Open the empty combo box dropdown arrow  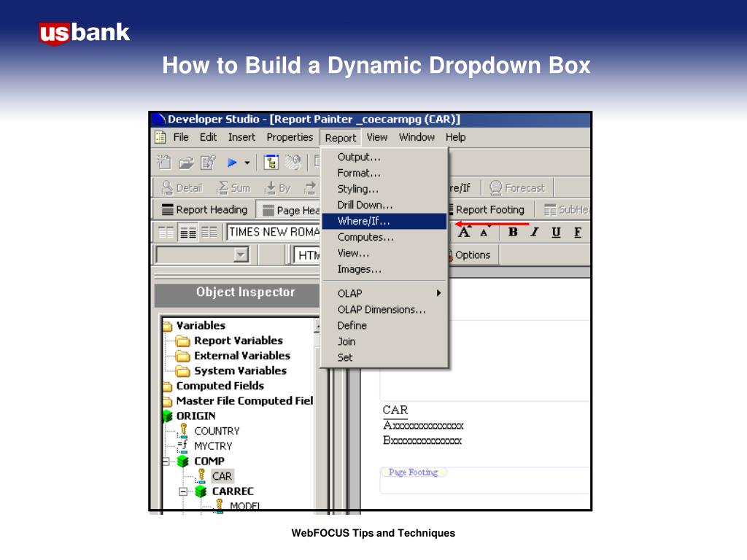241,254
